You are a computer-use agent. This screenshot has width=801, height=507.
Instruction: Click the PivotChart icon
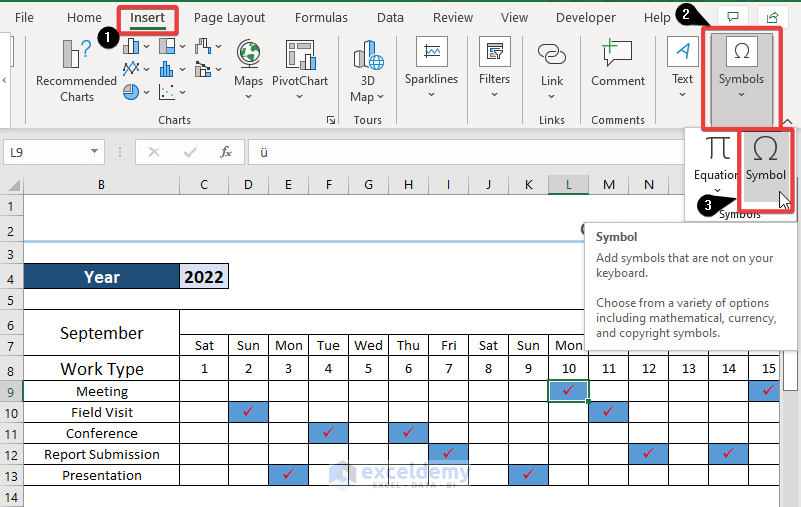point(300,54)
